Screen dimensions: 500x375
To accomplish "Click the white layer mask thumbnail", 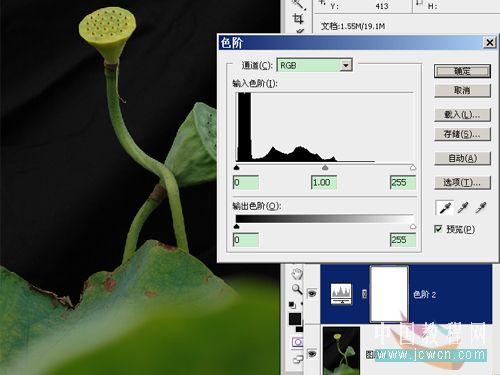I will pyautogui.click(x=389, y=293).
